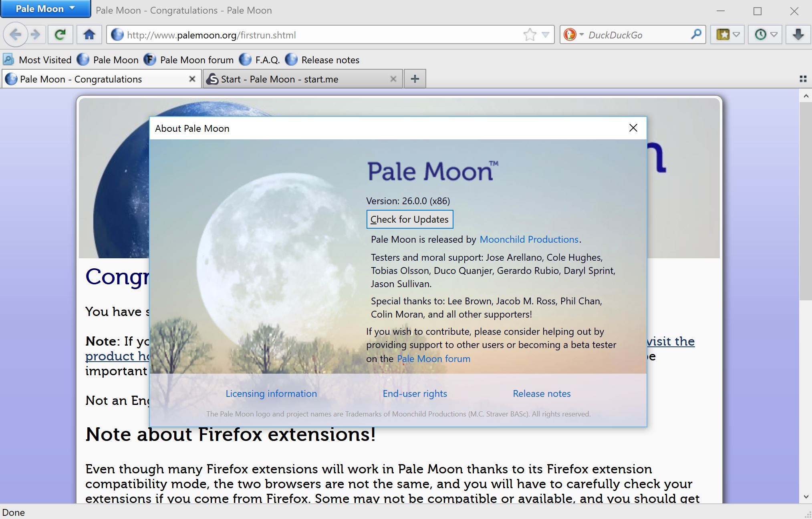The height and width of the screenshot is (519, 812).
Task: Open Release notes link in About dialog
Action: [x=542, y=394]
